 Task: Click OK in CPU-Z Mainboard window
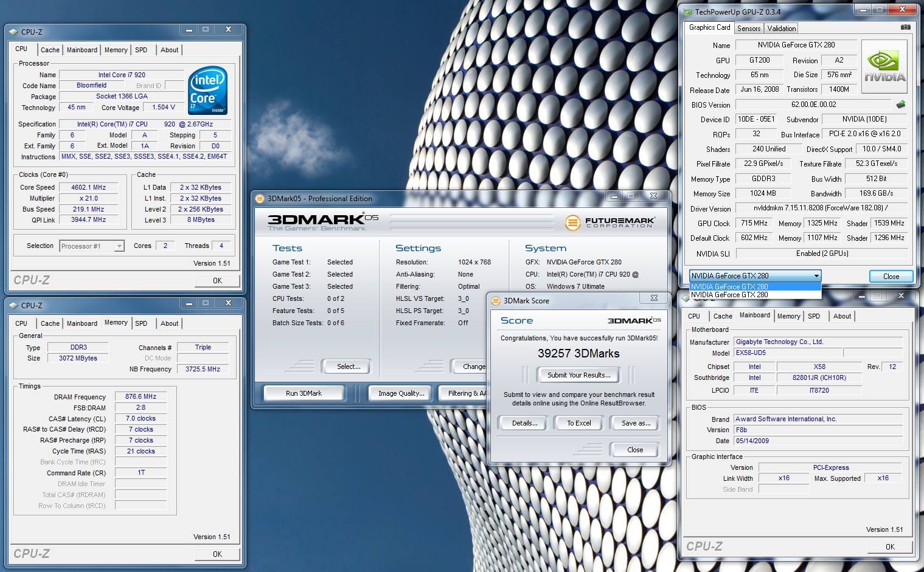pos(890,547)
